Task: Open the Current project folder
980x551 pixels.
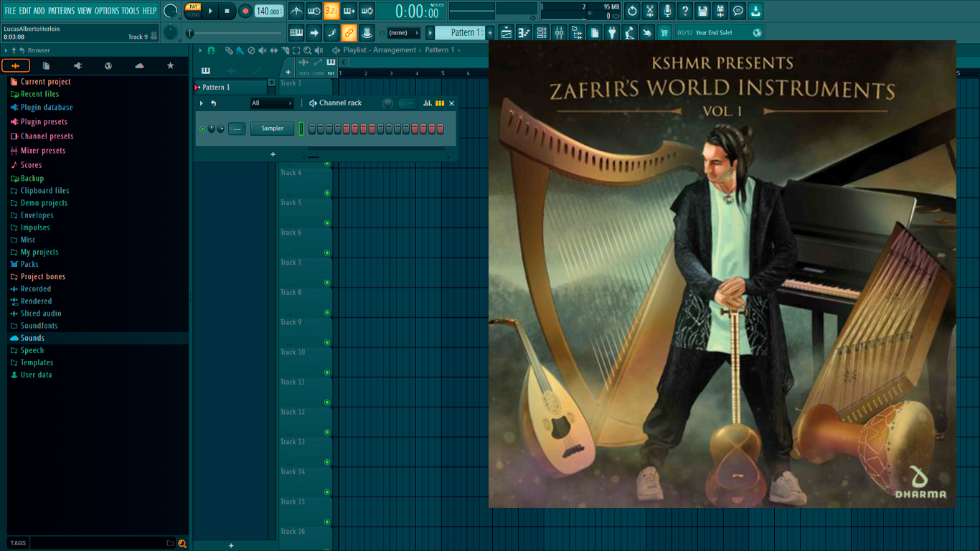Action: 45,82
